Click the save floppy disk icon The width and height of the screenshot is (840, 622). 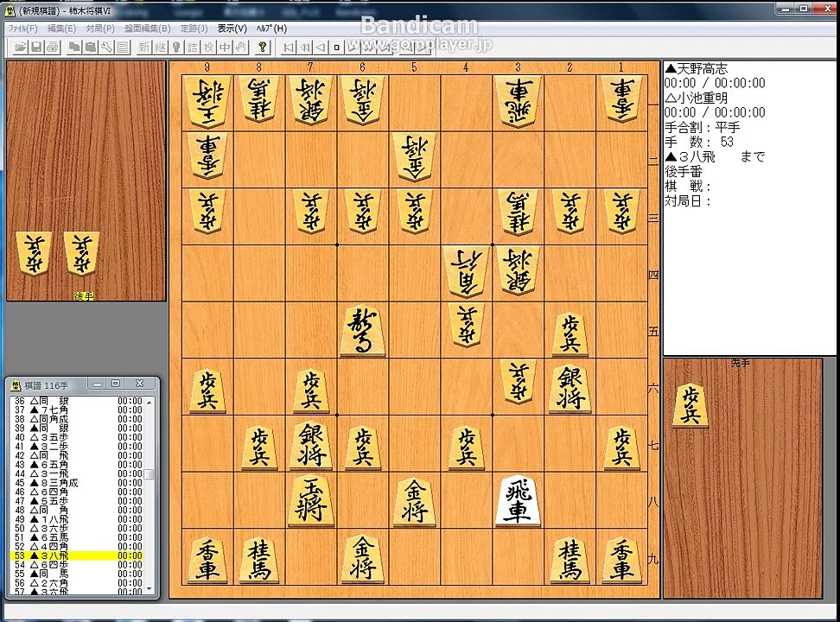36,48
